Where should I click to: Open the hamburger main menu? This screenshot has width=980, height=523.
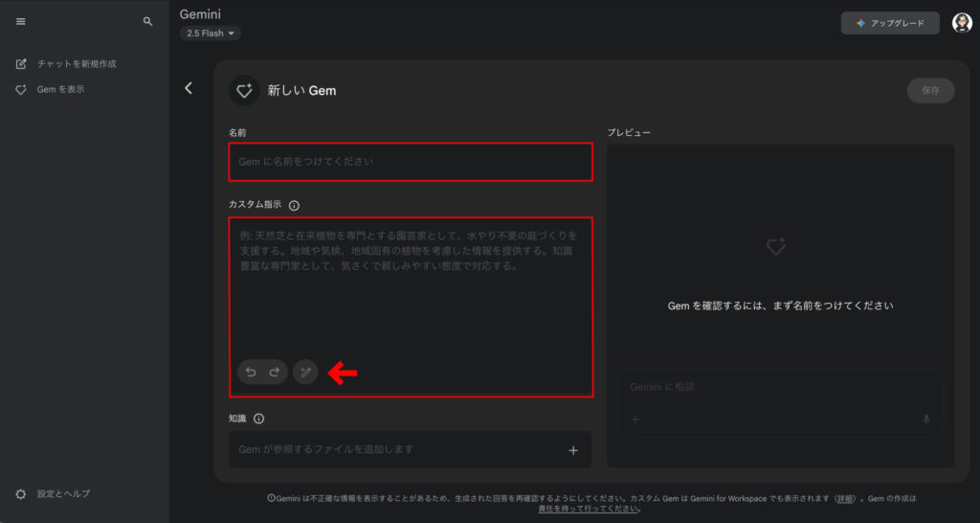coord(21,21)
